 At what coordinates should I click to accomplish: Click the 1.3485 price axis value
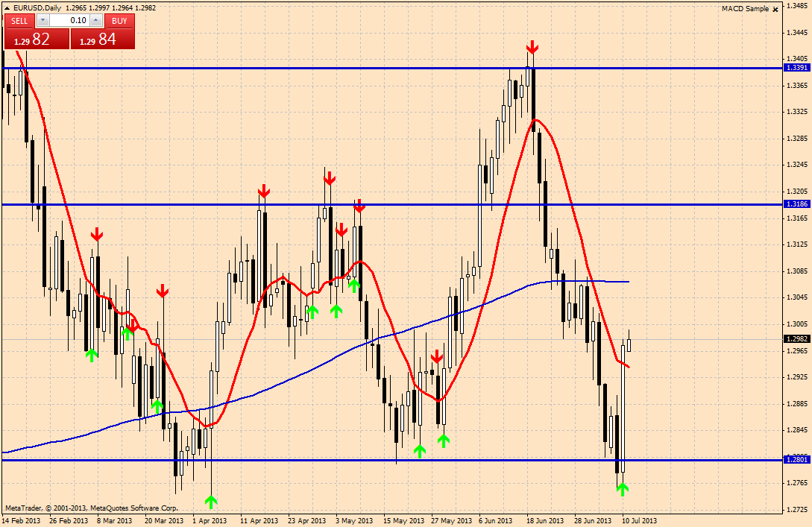798,6
